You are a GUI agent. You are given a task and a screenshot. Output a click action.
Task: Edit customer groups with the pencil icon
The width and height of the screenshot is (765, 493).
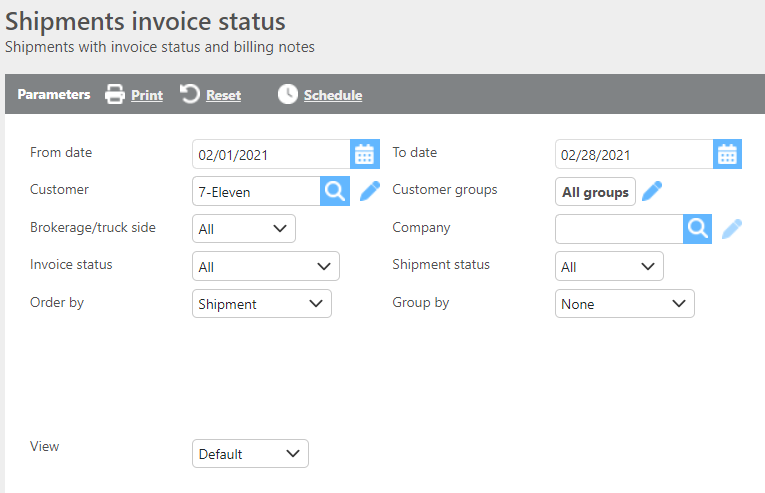[652, 191]
